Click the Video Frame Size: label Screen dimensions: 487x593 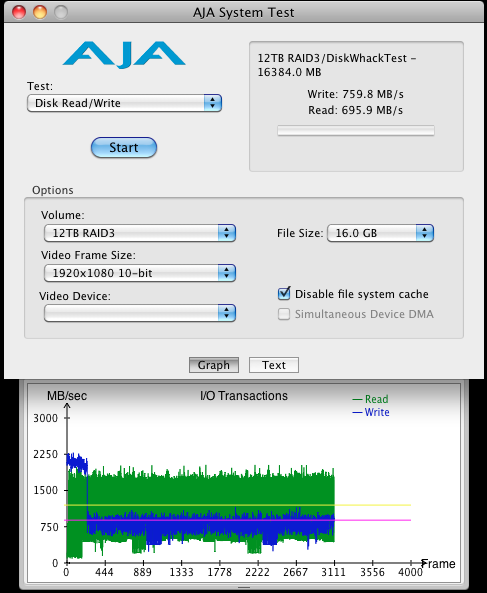click(x=88, y=255)
